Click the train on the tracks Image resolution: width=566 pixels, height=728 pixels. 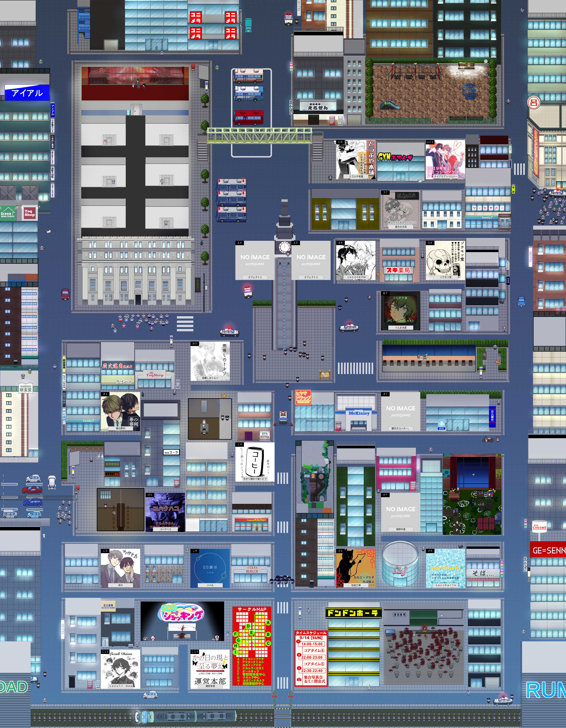coord(185,716)
